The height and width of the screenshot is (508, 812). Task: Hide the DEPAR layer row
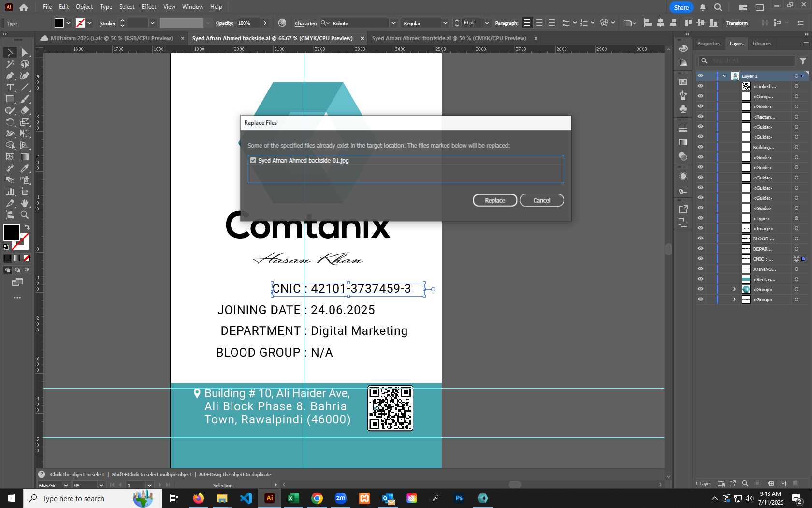[700, 249]
